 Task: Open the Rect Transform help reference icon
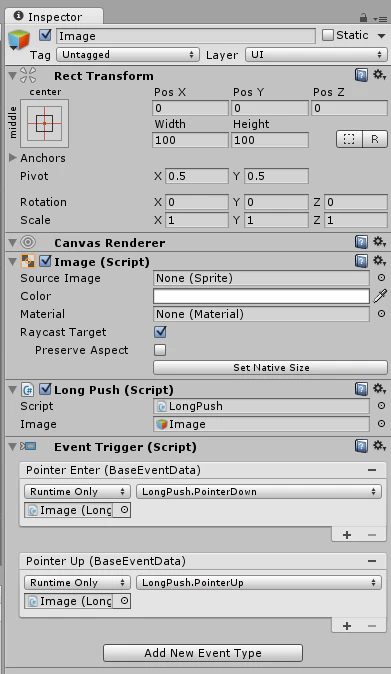pos(361,75)
